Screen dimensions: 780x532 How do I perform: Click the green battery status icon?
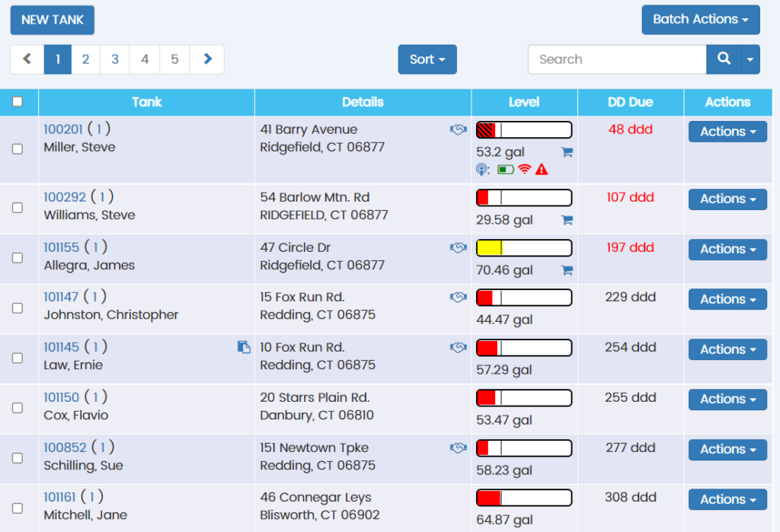tap(505, 170)
